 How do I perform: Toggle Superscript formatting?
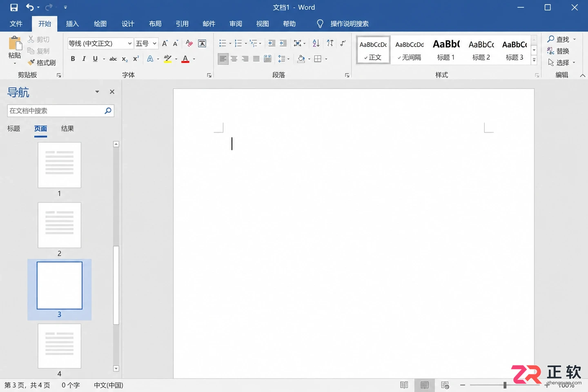pos(136,59)
